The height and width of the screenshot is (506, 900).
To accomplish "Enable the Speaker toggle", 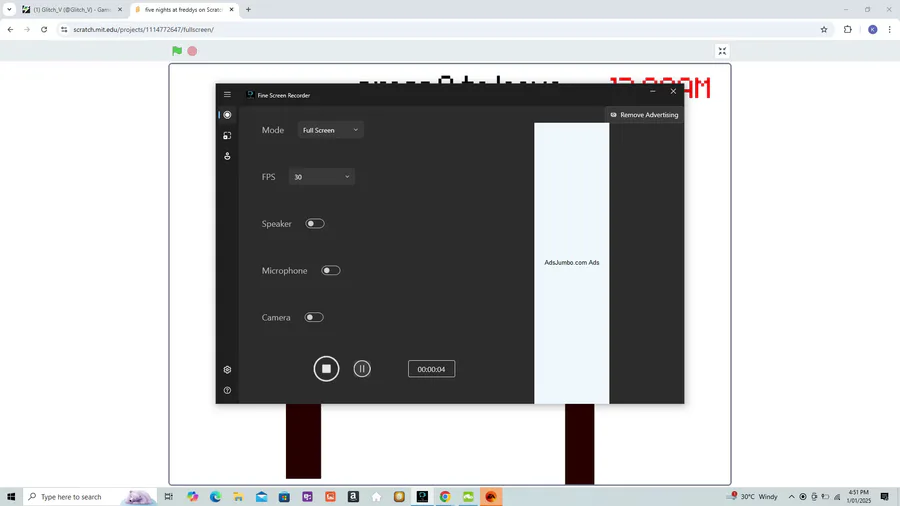I will coord(315,224).
